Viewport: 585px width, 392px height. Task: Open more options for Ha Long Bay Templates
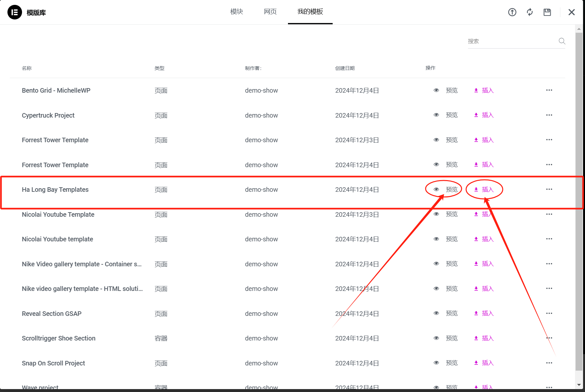pos(549,189)
